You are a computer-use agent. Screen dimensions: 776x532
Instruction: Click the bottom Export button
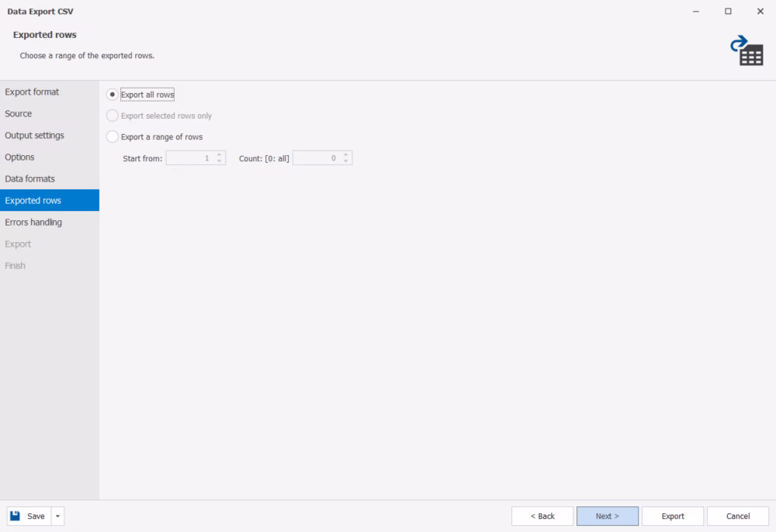pos(673,516)
